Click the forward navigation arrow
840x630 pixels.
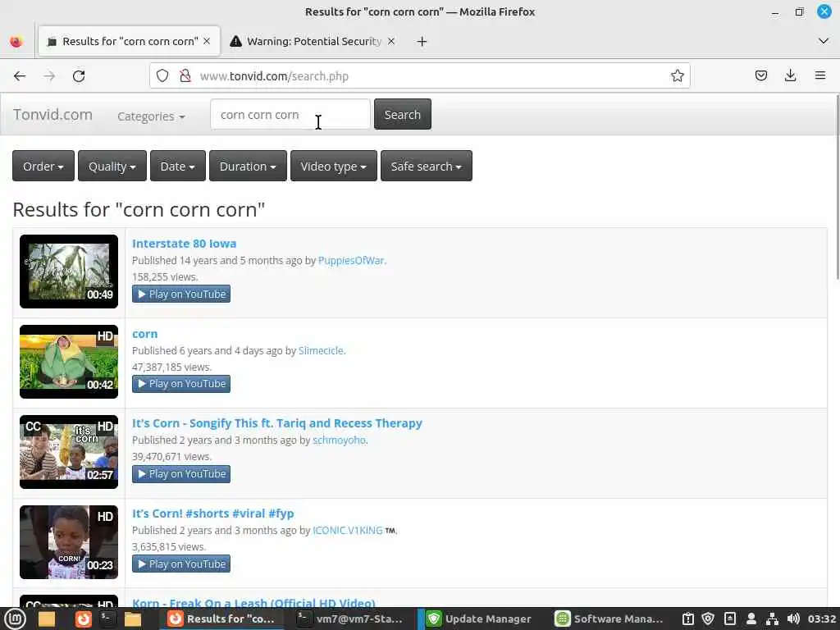[x=49, y=76]
